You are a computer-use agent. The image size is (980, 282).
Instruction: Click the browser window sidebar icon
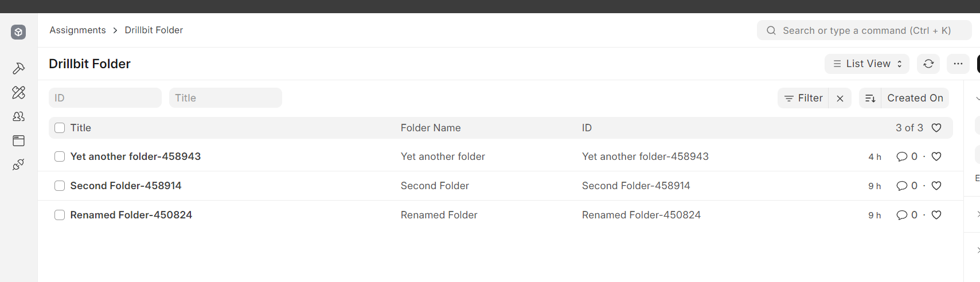point(18,140)
